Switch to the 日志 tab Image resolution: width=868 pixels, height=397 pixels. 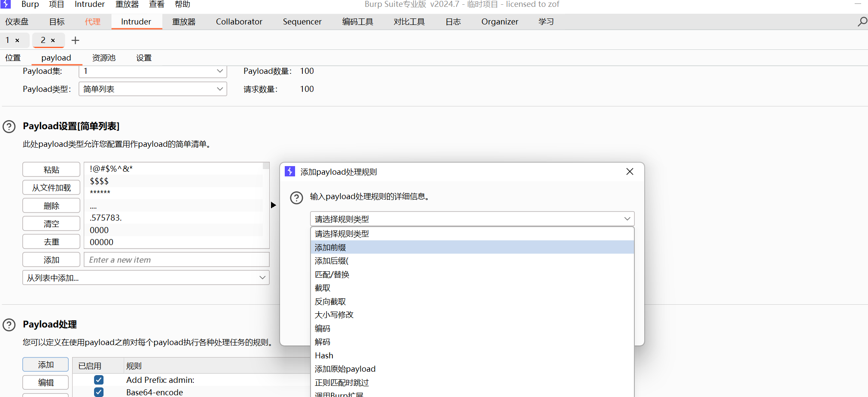pyautogui.click(x=453, y=22)
